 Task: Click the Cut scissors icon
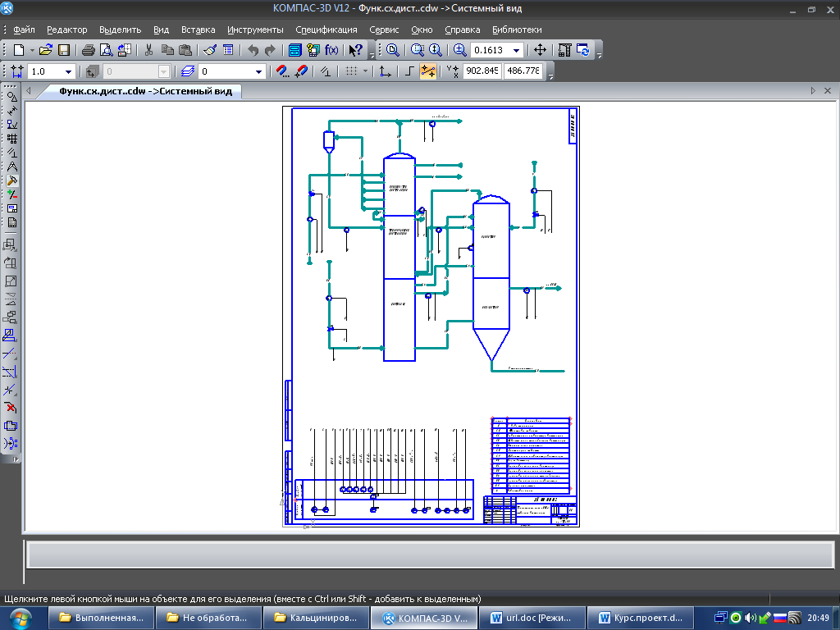[x=149, y=50]
